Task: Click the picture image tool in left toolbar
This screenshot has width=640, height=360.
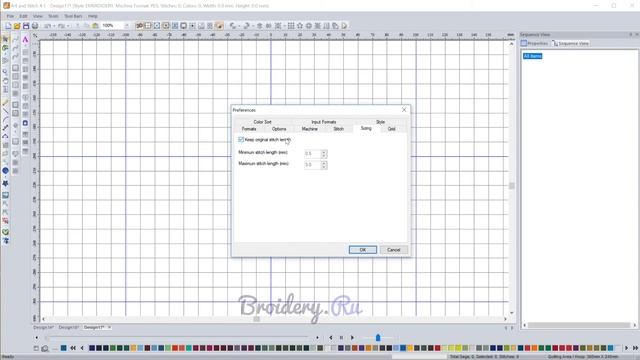Action: (x=5, y=196)
